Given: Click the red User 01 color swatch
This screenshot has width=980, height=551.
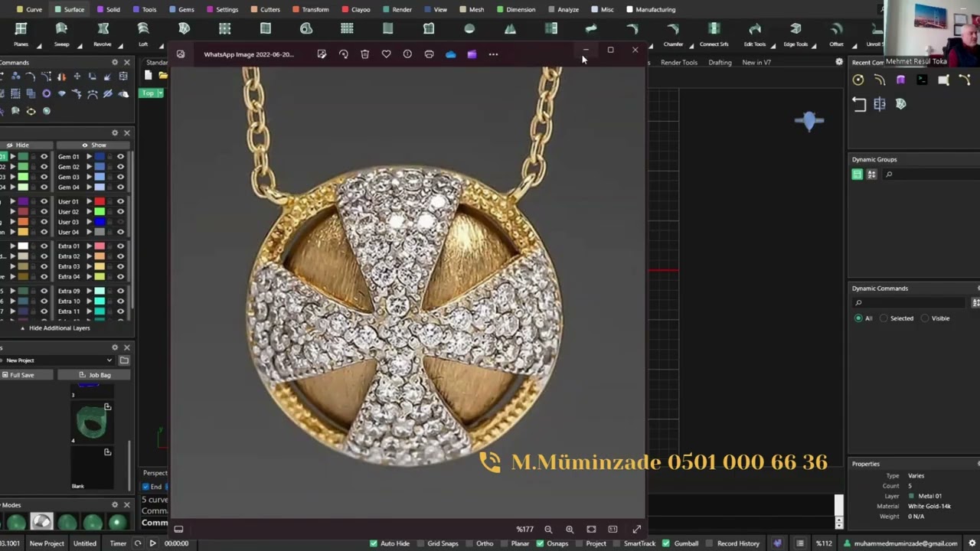Looking at the screenshot, I should click(x=100, y=201).
